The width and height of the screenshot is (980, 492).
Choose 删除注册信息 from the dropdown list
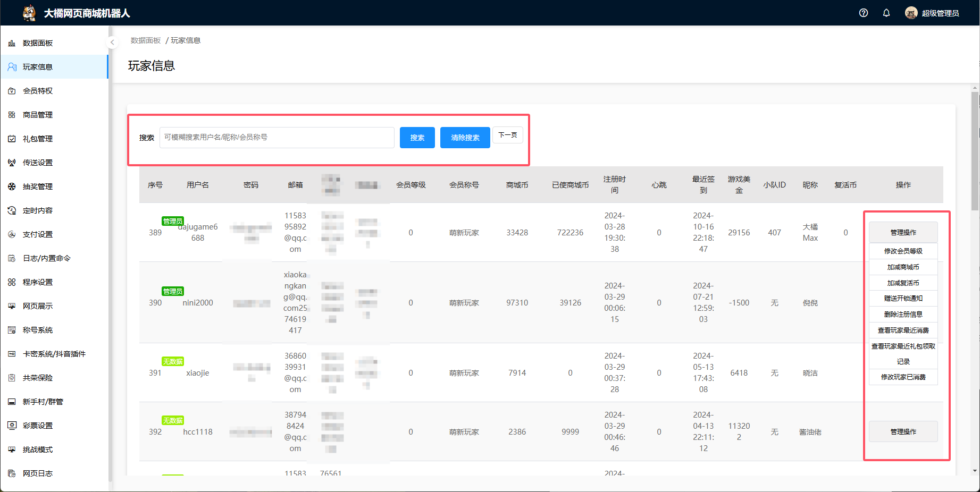pos(903,314)
